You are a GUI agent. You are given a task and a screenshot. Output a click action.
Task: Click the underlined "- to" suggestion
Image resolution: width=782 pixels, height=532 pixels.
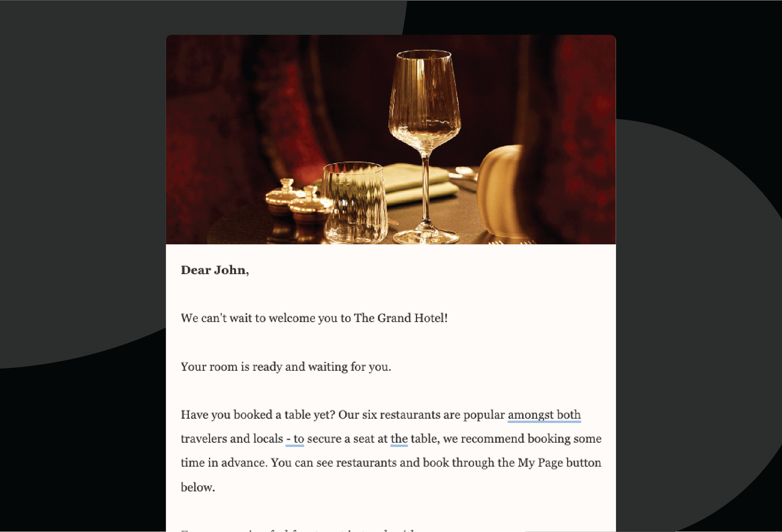pos(295,439)
